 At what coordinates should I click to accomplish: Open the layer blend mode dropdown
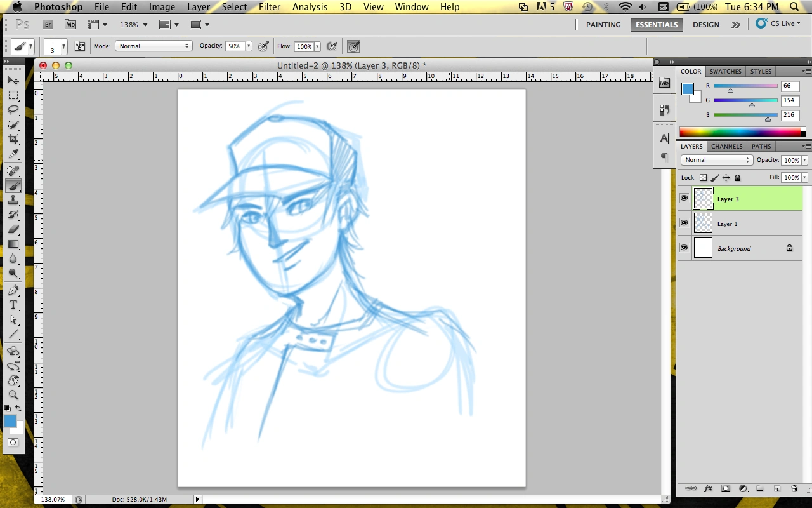click(x=716, y=160)
